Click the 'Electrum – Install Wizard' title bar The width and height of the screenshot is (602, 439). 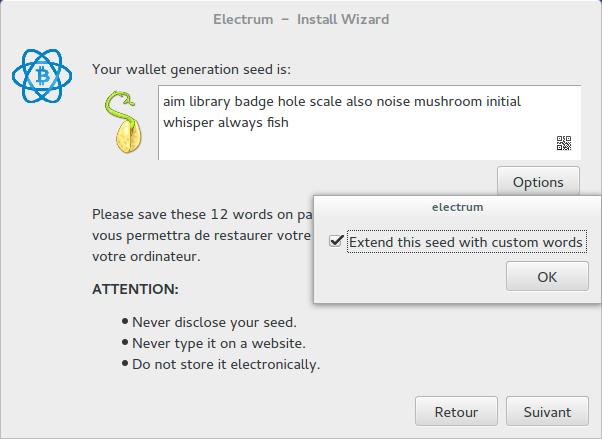[301, 19]
